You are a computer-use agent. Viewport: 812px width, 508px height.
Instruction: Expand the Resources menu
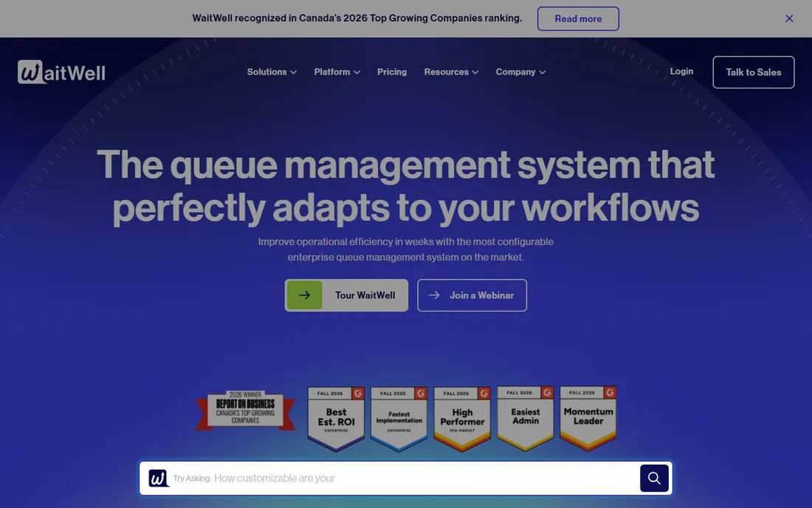pos(451,72)
